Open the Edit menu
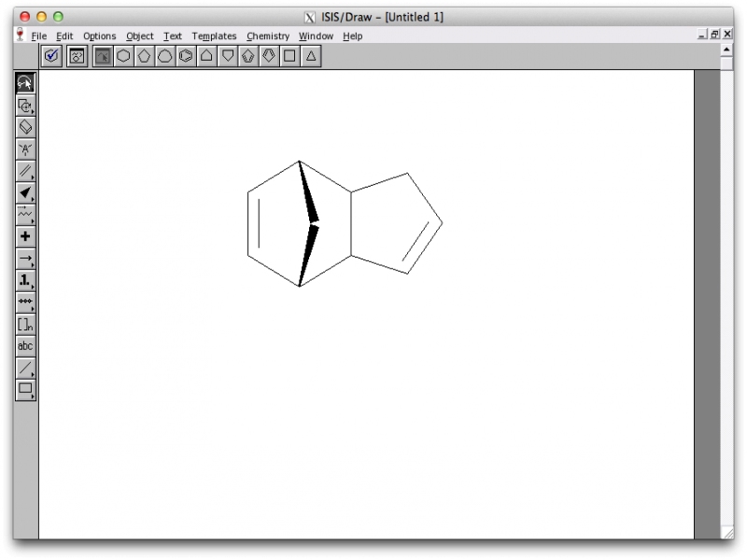 click(x=64, y=36)
